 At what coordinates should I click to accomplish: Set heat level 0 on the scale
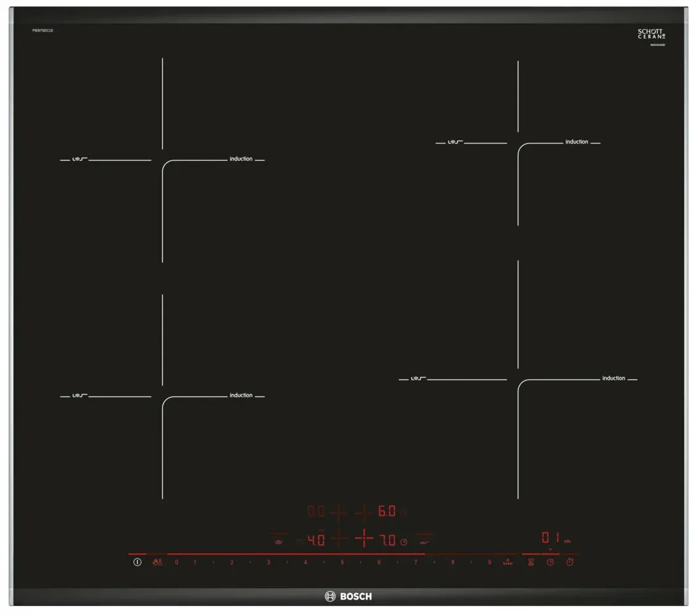176,562
